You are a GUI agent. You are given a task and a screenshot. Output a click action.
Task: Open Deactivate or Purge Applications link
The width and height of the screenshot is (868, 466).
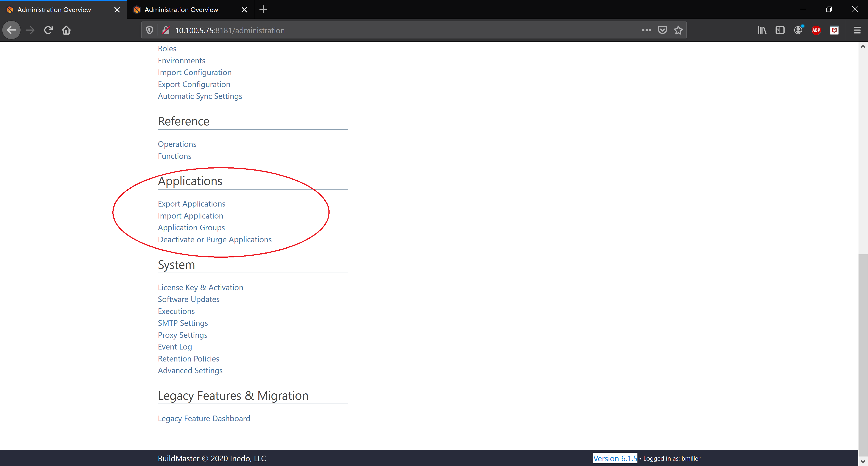pos(215,239)
